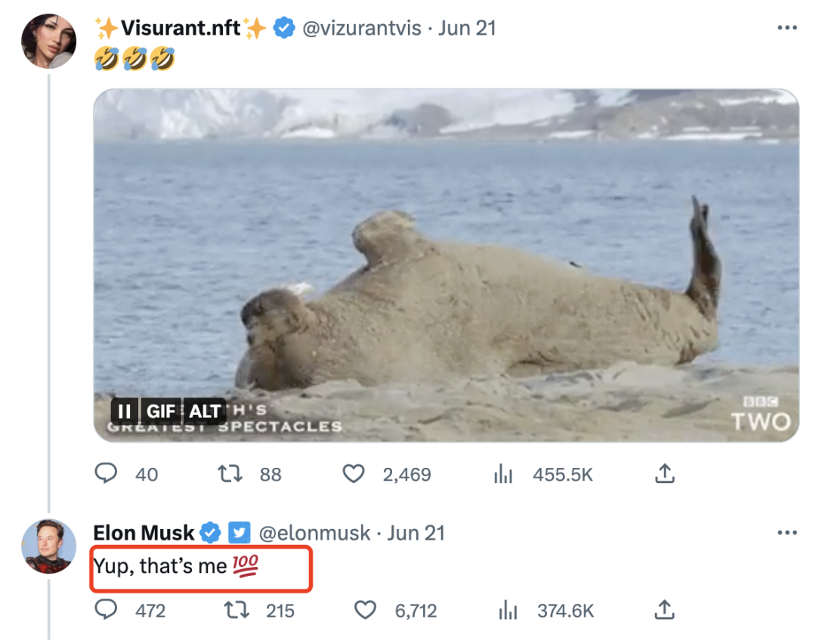The height and width of the screenshot is (644, 816).
Task: Open the Visurant.nft profile avatar
Action: click(49, 42)
